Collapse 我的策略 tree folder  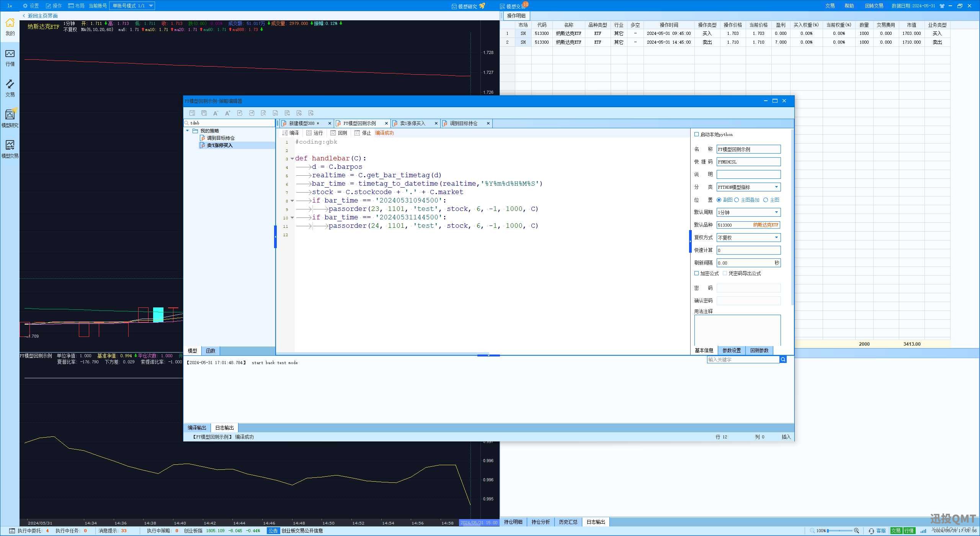(188, 131)
